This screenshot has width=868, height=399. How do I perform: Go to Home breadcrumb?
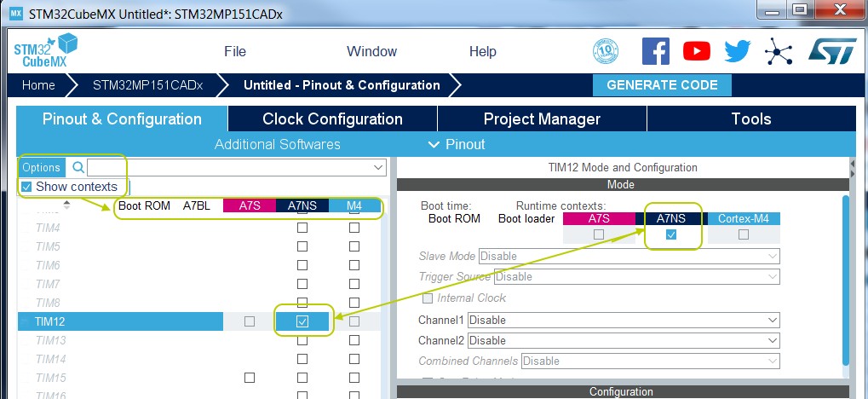click(x=38, y=85)
